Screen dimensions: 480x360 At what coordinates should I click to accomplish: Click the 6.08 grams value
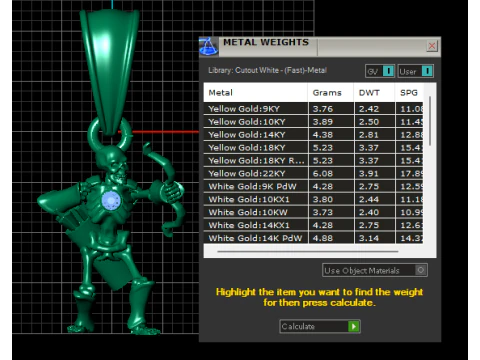[323, 174]
